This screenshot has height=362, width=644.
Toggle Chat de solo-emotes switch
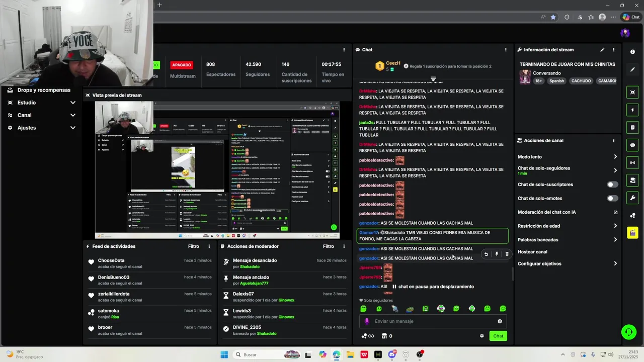pos(612,199)
